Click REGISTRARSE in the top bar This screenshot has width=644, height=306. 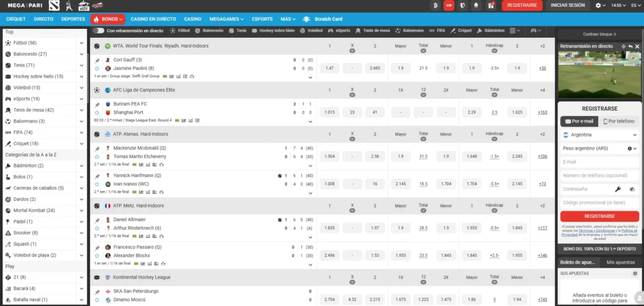pos(522,5)
